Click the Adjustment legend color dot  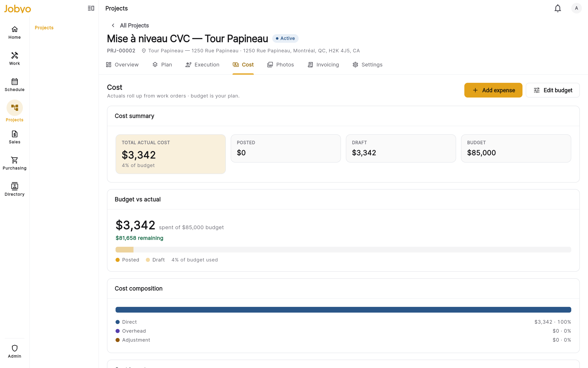(x=118, y=340)
